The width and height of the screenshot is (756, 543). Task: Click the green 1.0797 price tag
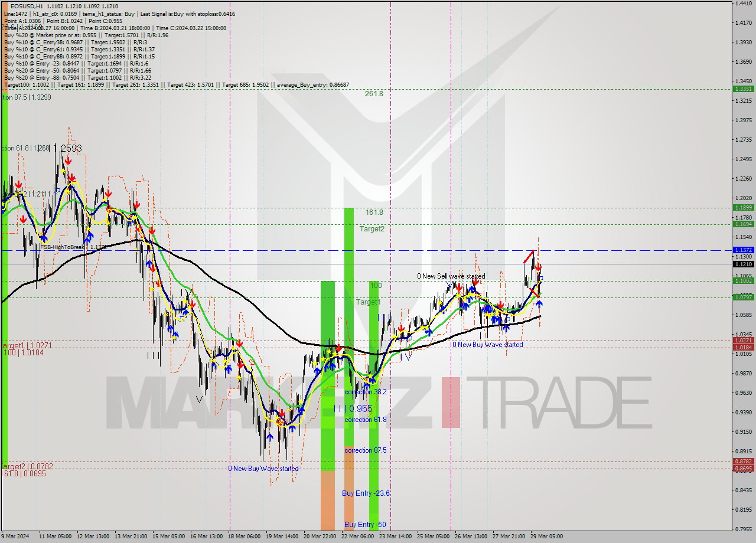[742, 297]
